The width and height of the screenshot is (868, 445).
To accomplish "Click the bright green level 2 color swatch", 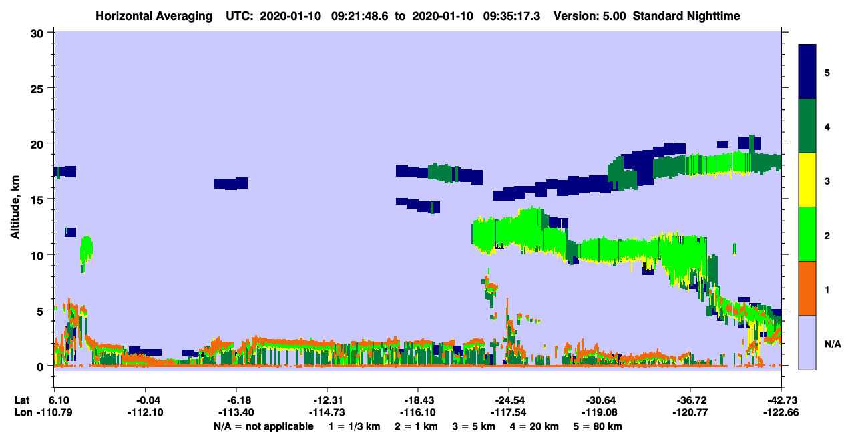I will [x=807, y=234].
